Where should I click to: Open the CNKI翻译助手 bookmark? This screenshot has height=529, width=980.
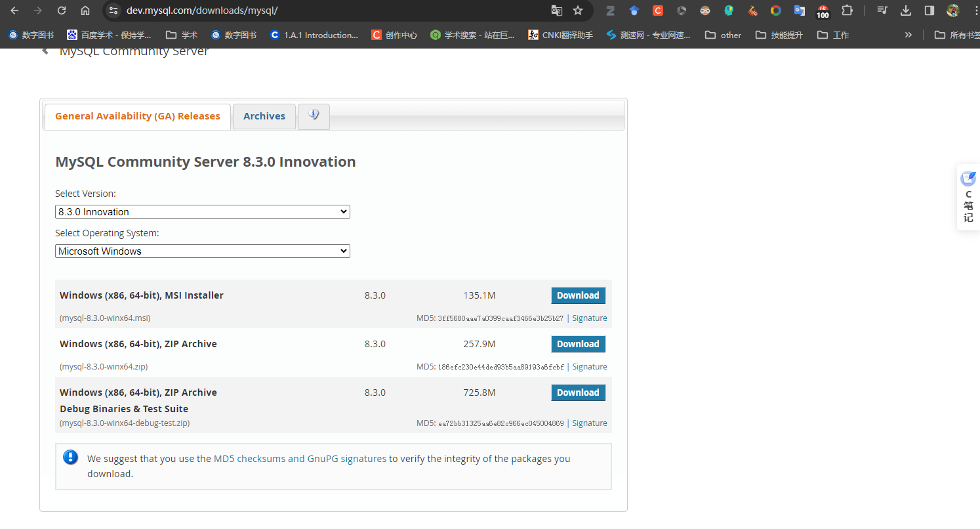pyautogui.click(x=560, y=35)
